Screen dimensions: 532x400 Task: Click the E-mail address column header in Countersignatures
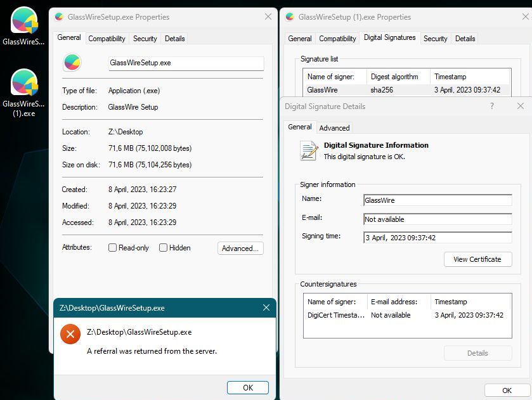(x=399, y=302)
